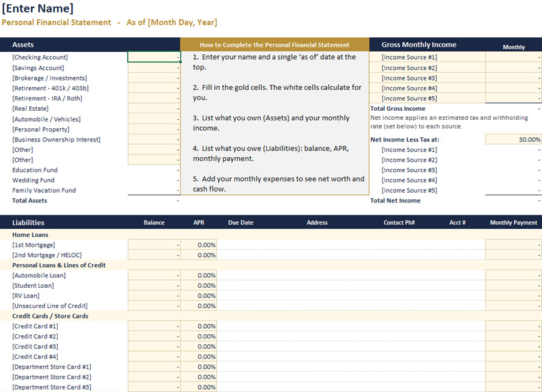Click the Net Income Less Tax at label

coord(405,139)
